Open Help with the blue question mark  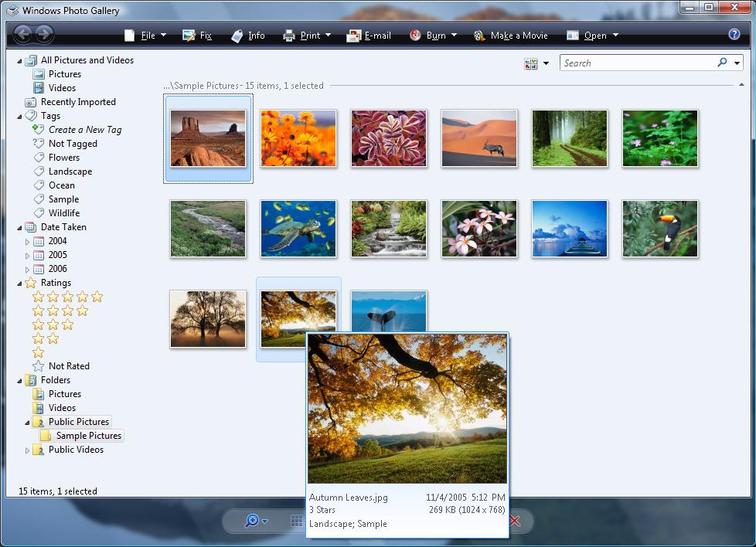click(x=734, y=35)
